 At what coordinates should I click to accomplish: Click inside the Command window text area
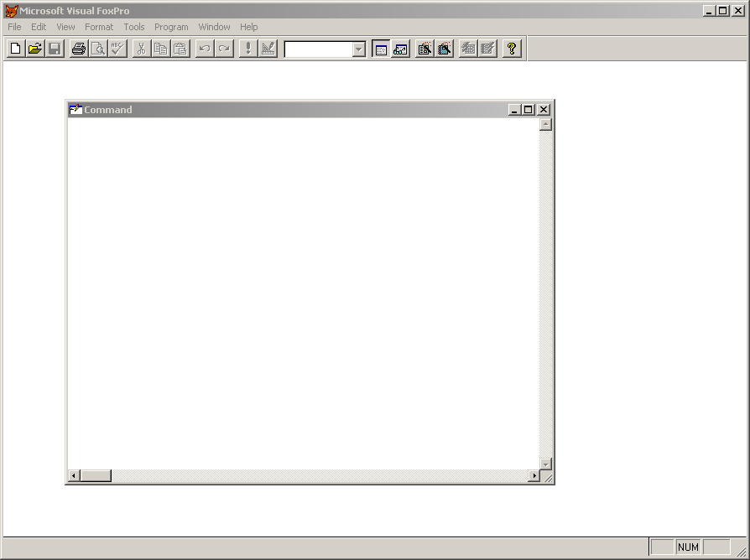303,293
